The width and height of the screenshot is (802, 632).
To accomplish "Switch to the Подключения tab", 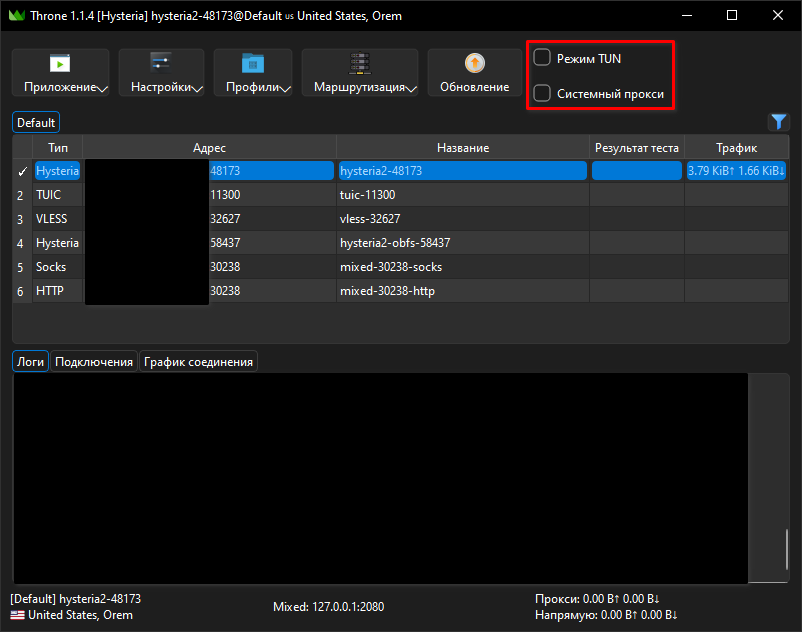I will tap(94, 362).
